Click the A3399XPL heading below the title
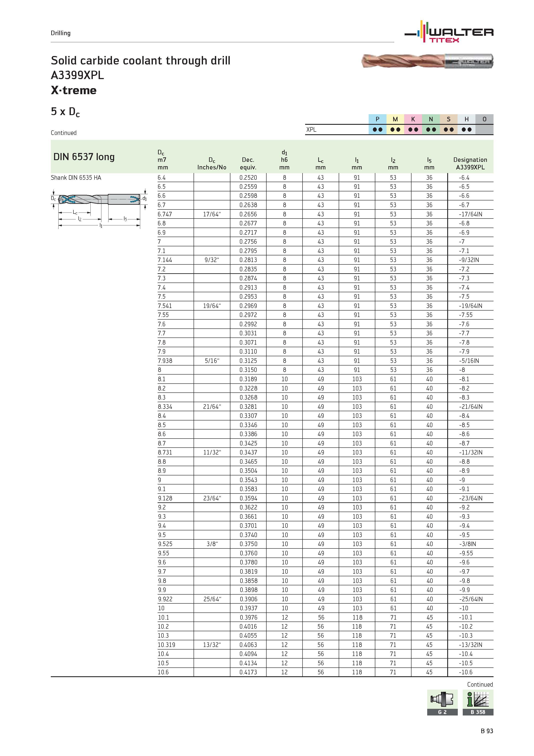This screenshot has width=534, height=756. click(77, 75)
